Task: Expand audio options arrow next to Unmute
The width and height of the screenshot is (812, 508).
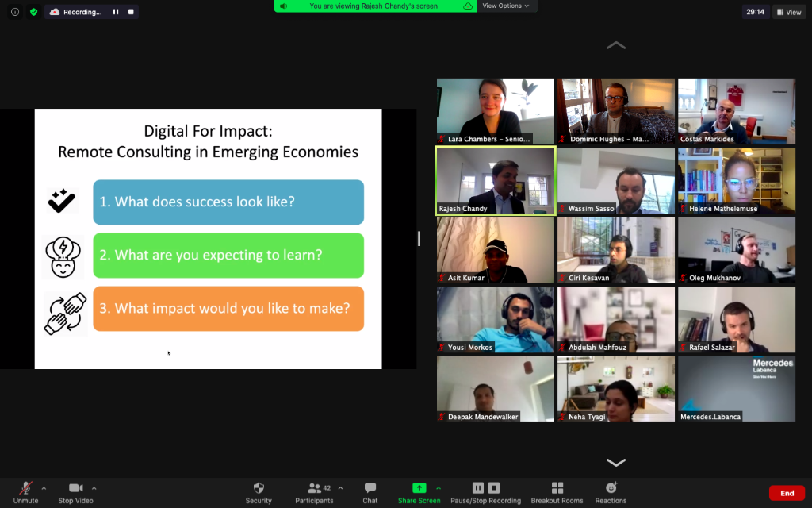Action: pyautogui.click(x=44, y=488)
